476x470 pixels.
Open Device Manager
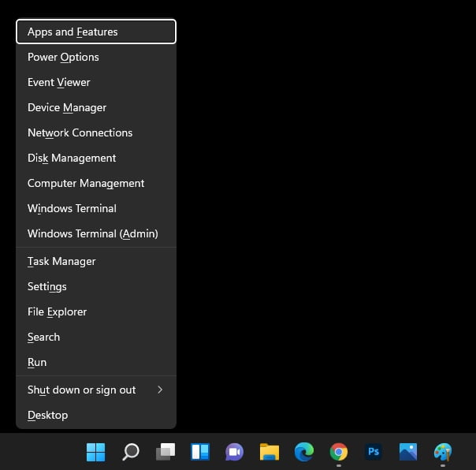[96, 107]
